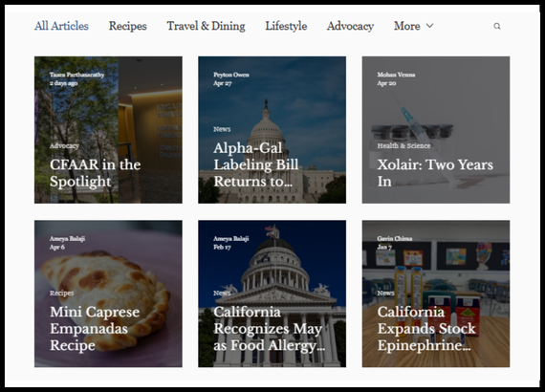This screenshot has height=392, width=545.
Task: Click author Ameya Balaji on empanadas card
Action: click(68, 238)
